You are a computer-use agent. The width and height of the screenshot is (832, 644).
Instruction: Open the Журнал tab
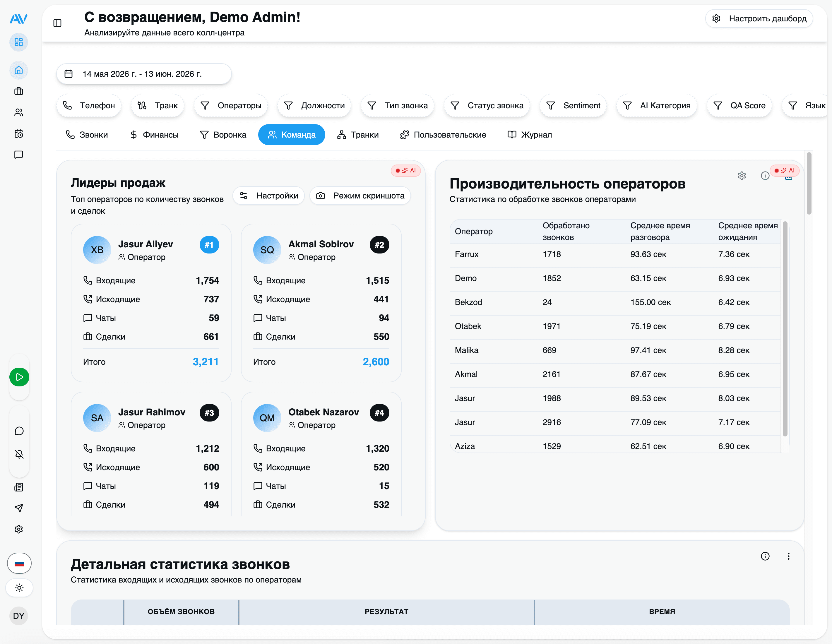pyautogui.click(x=530, y=135)
